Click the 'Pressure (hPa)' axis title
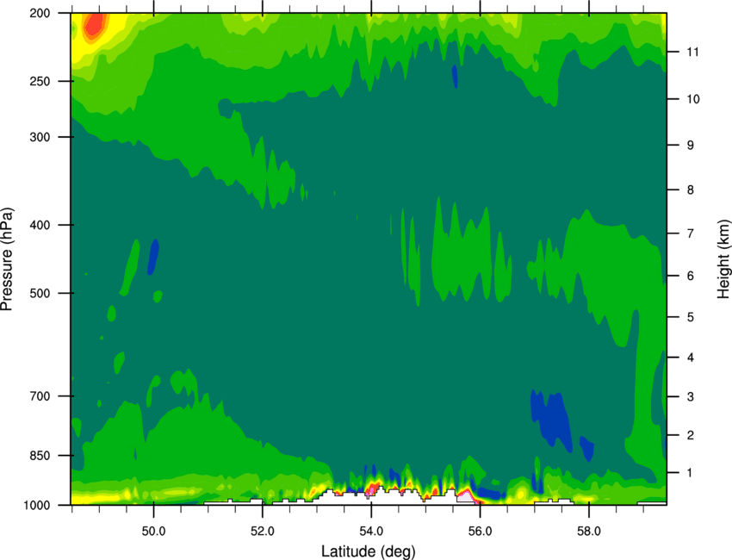This screenshot has width=732, height=560. coord(7,259)
